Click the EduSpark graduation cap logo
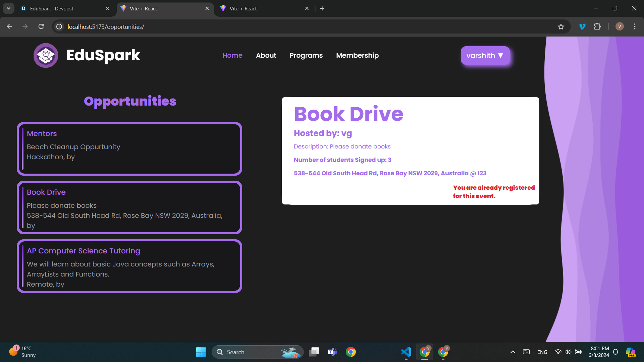The width and height of the screenshot is (644, 362). coord(46,55)
